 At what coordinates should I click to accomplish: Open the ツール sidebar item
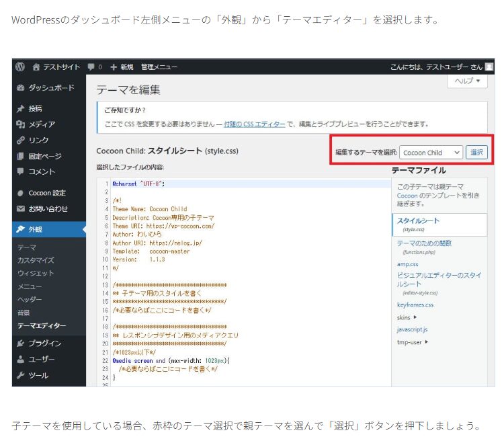pos(38,376)
